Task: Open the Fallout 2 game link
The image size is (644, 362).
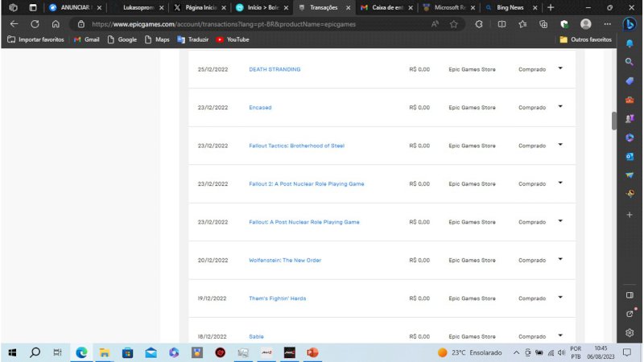Action: (306, 183)
